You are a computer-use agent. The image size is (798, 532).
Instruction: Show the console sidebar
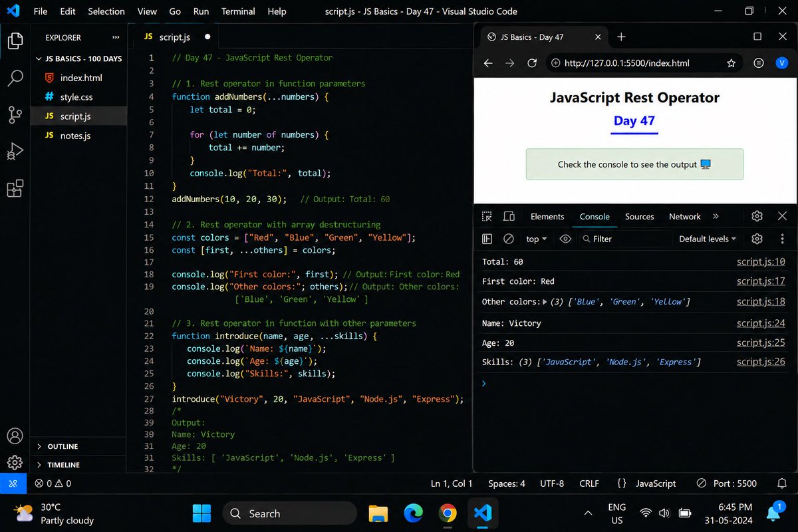pos(487,239)
